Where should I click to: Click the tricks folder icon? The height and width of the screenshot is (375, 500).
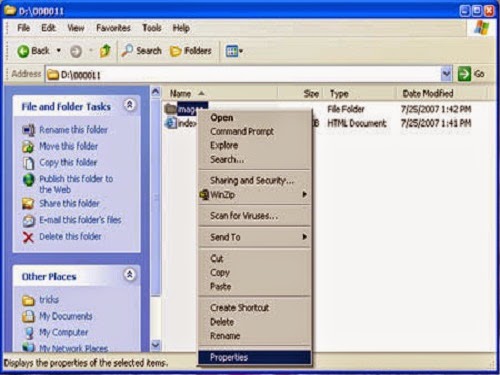click(28, 300)
